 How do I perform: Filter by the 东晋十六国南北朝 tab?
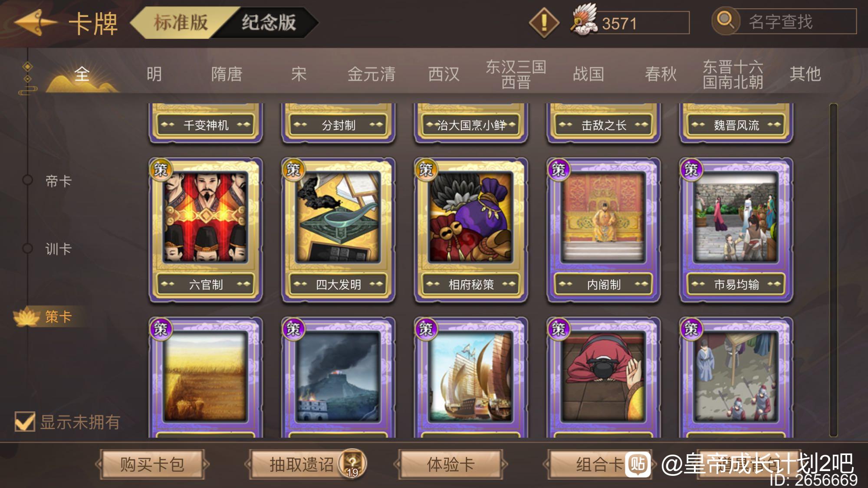[x=733, y=74]
